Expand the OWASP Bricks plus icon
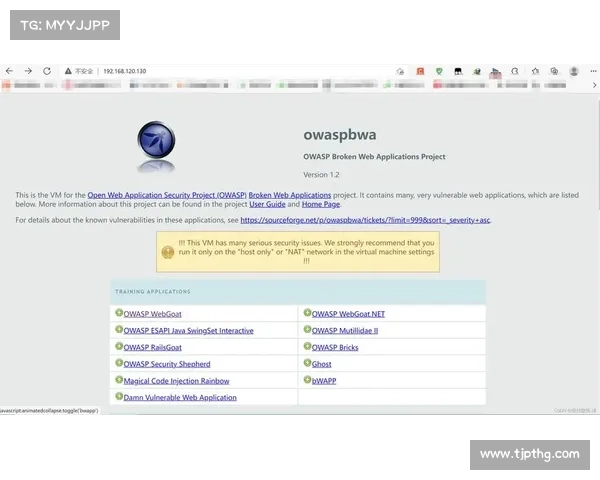 (x=307, y=346)
